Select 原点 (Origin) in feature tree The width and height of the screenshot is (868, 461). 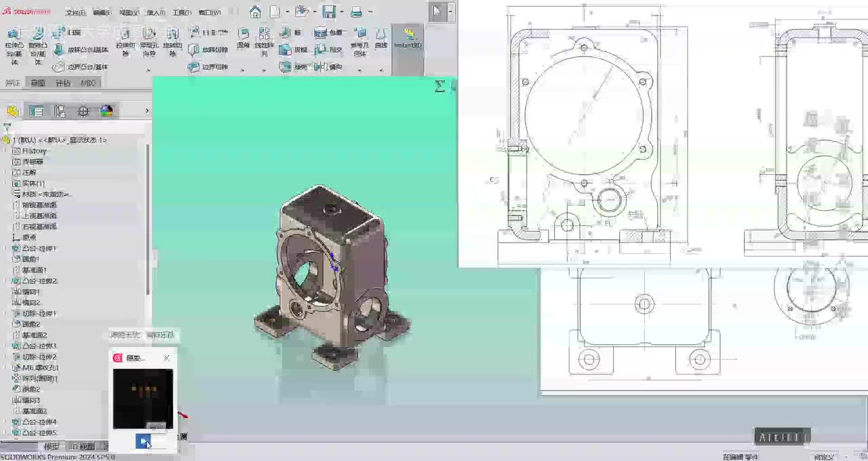point(29,237)
